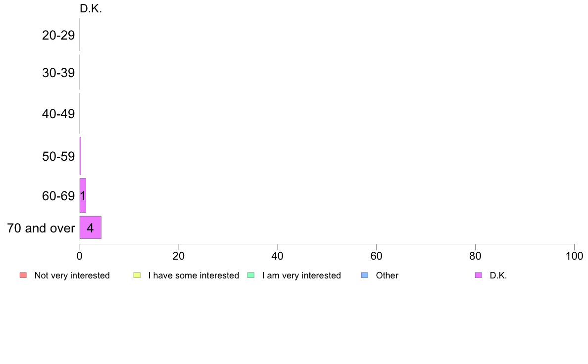Viewport: 588px width, 364px height.
Task: Toggle the I am very interested series
Action: point(301,275)
